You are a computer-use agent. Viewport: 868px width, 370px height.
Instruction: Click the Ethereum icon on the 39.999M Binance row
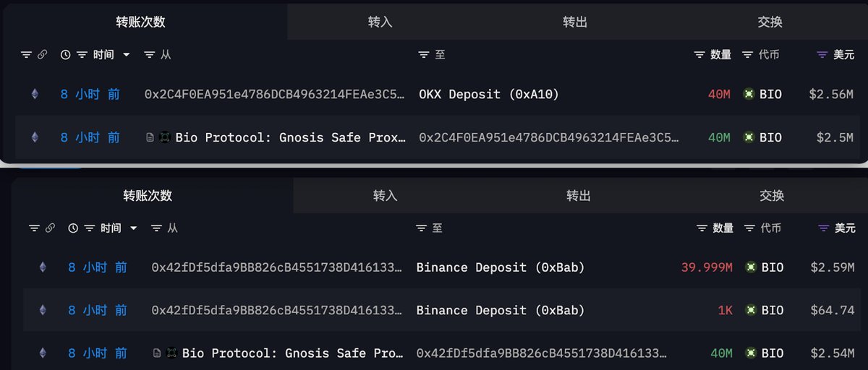42,267
